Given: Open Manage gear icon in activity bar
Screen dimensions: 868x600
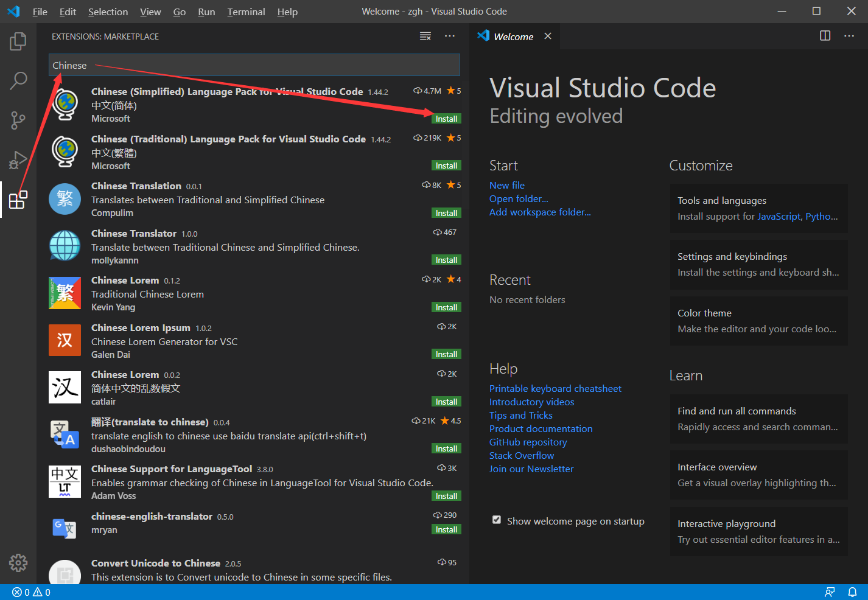Looking at the screenshot, I should 18,563.
